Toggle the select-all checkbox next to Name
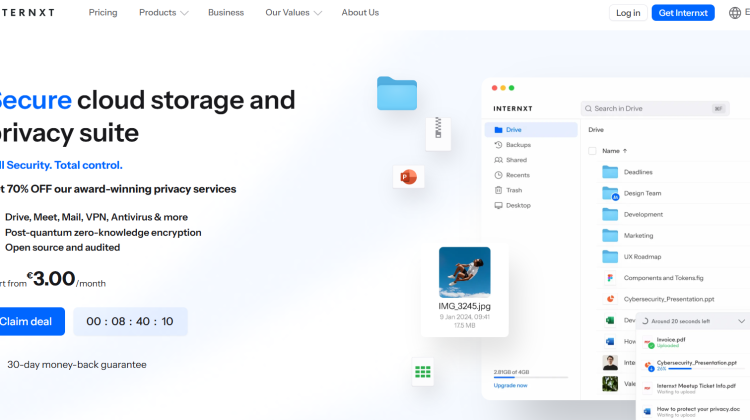Image resolution: width=750 pixels, height=420 pixels. point(592,151)
